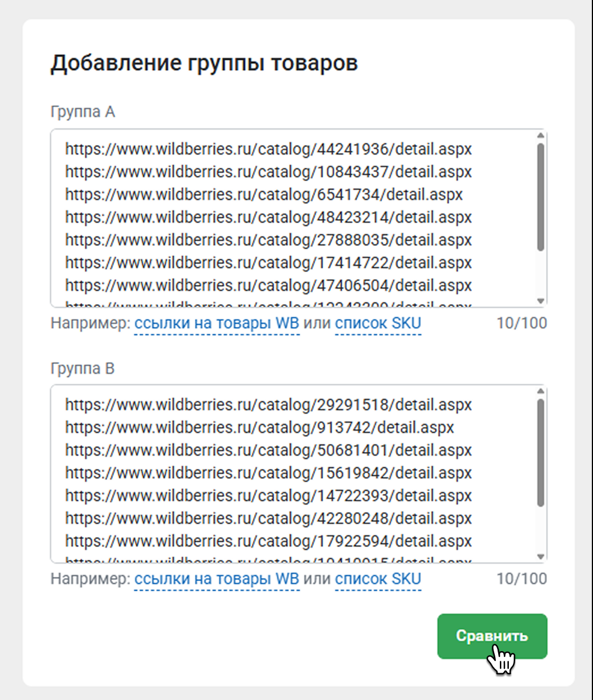Place cursor on the 44241936 URL line in Группа A
Image resolution: width=593 pixels, height=700 pixels.
coord(268,149)
